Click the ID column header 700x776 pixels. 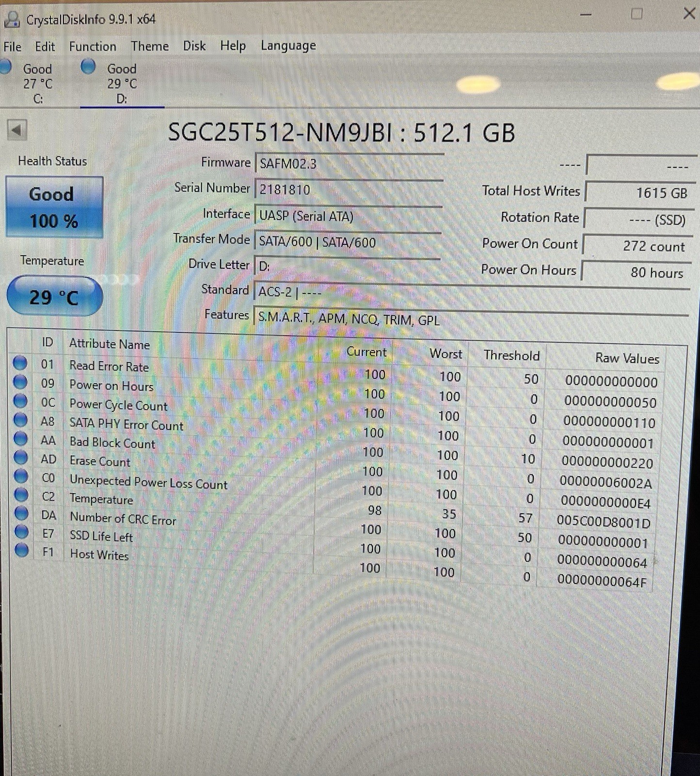[x=47, y=342]
